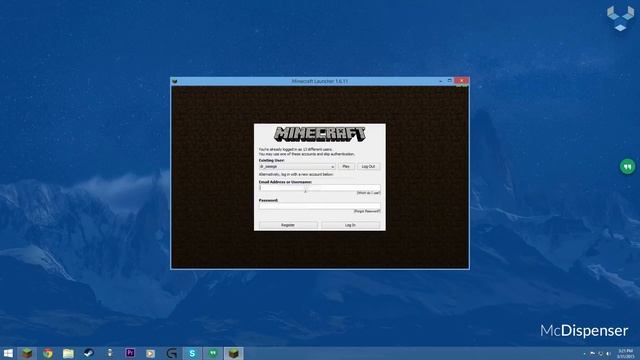Open File Explorer from the taskbar
This screenshot has height=360, width=640.
68,353
